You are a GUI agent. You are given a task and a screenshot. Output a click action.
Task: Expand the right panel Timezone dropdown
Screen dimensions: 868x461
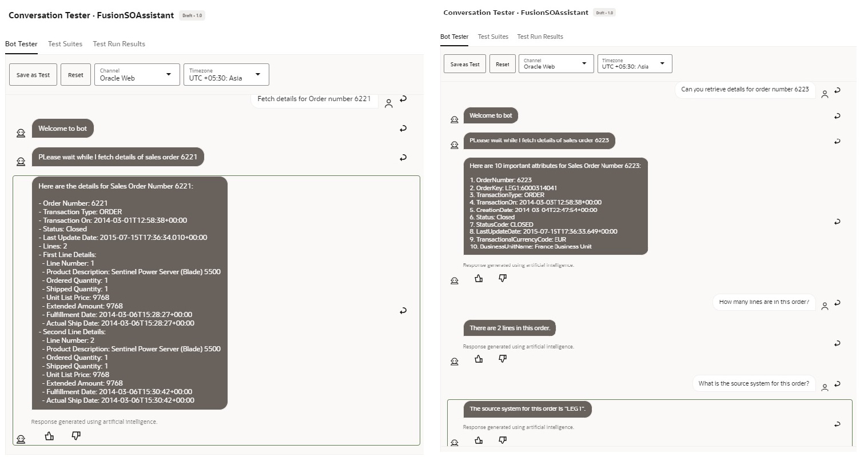click(x=635, y=64)
